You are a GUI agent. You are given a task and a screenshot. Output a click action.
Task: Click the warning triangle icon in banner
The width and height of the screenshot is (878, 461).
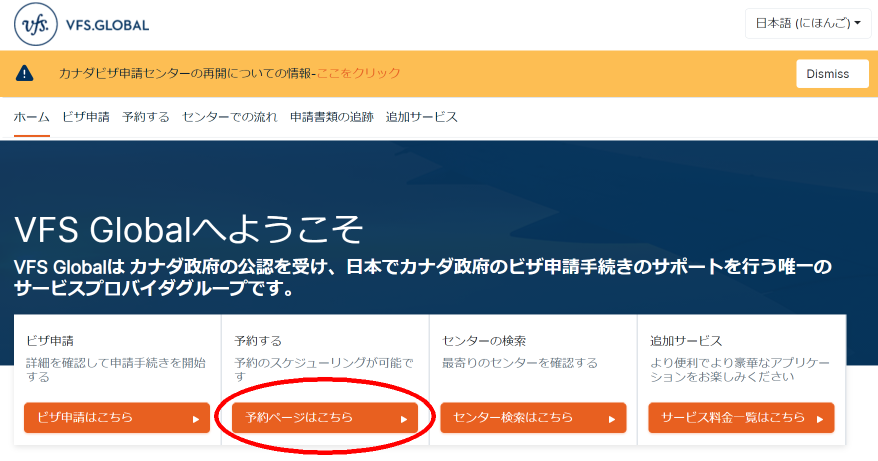[x=24, y=73]
